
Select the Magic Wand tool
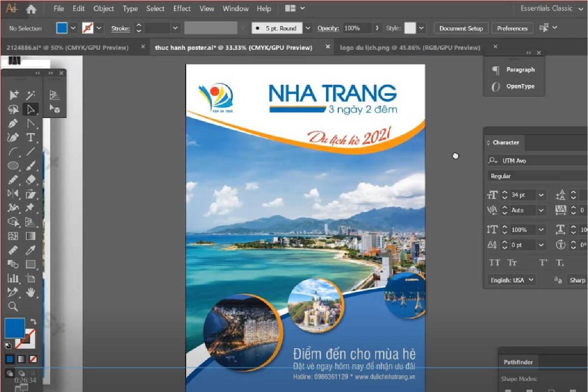point(31,95)
